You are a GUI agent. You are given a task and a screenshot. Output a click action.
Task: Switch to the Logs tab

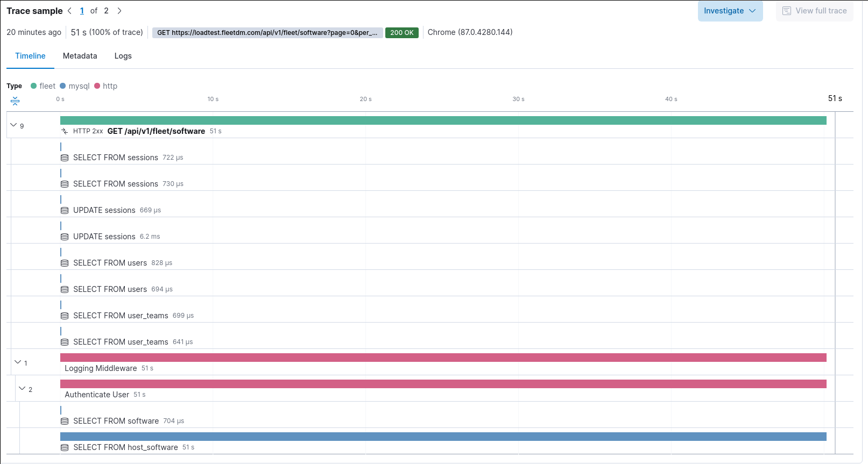pos(123,56)
